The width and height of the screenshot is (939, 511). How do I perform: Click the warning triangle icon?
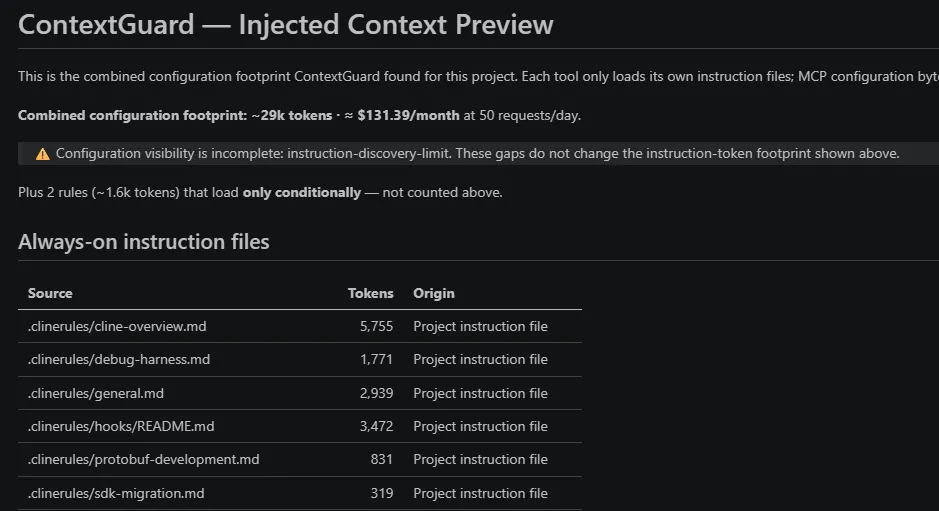[43, 154]
